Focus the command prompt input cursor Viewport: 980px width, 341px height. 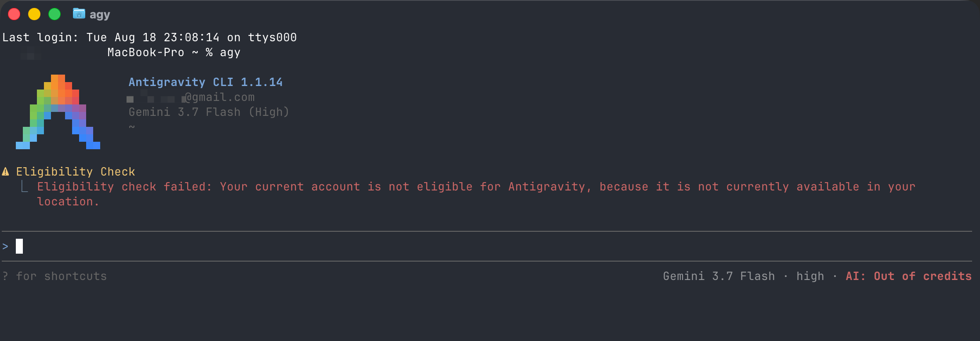click(19, 246)
